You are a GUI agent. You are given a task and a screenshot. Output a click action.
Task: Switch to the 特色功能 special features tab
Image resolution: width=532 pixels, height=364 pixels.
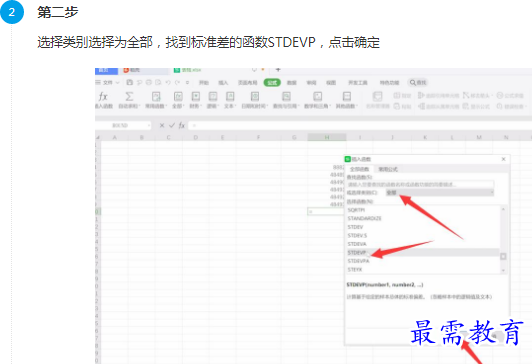pyautogui.click(x=389, y=82)
